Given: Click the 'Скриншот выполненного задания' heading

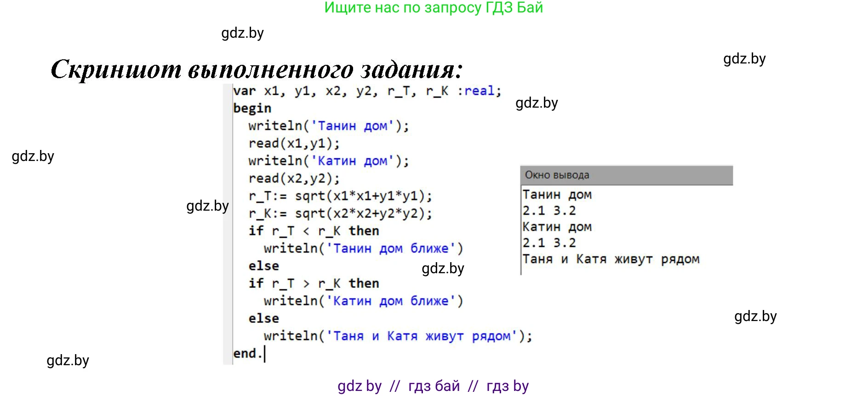Looking at the screenshot, I should click(x=257, y=69).
